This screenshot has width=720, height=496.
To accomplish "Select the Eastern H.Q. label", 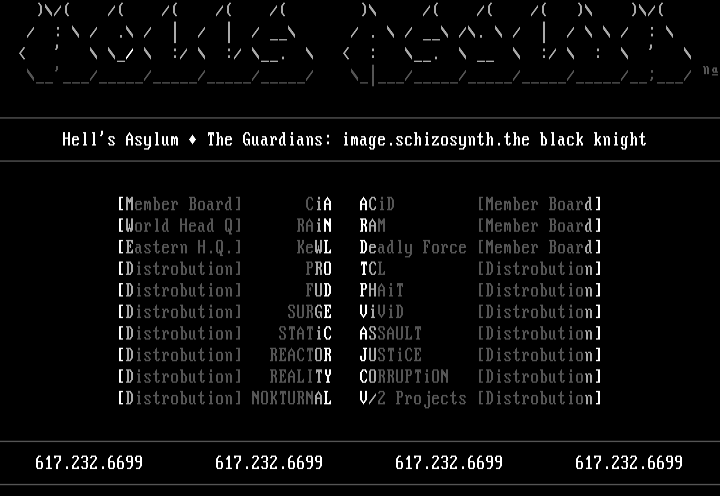I will (x=179, y=248).
